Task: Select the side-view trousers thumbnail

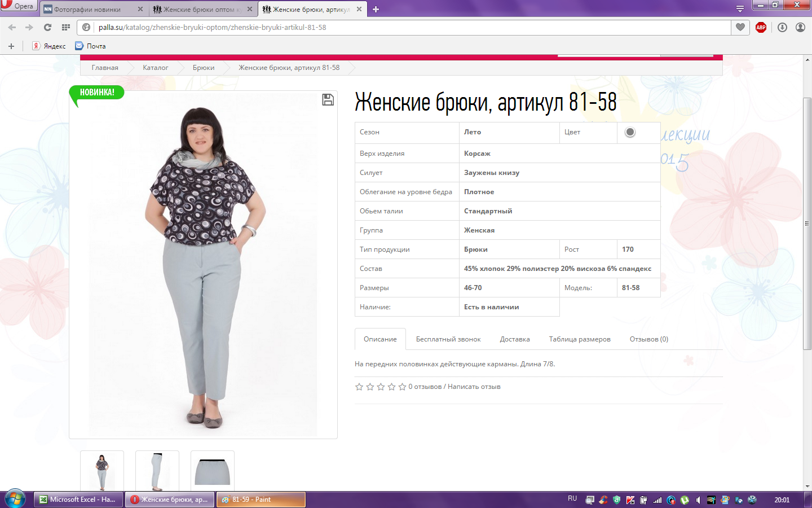Action: [x=157, y=471]
